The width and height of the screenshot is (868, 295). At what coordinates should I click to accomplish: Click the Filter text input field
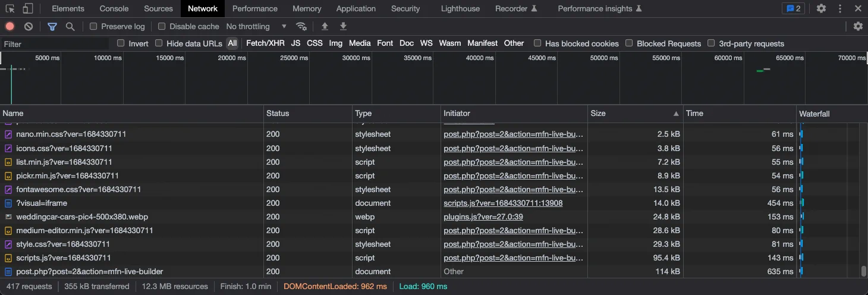point(55,44)
